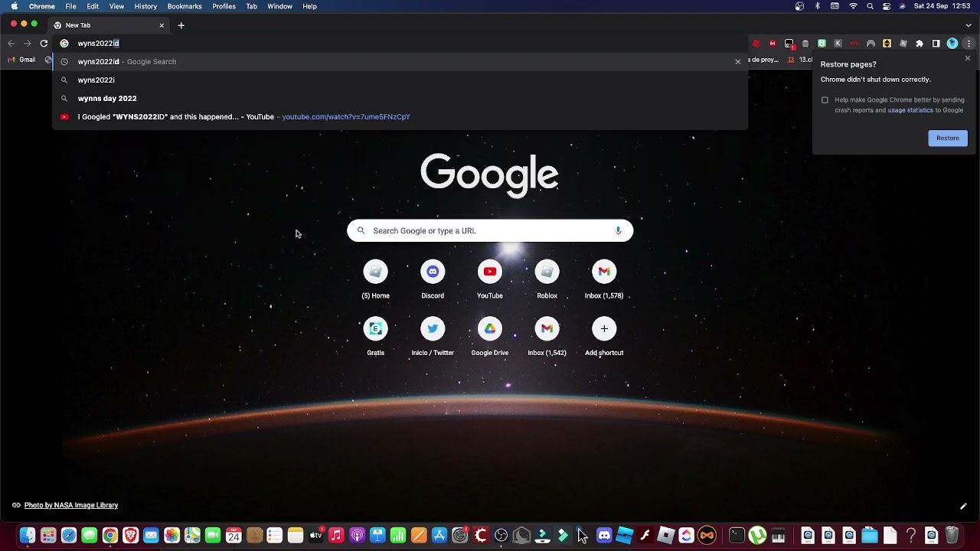The image size is (980, 551).
Task: Open Discord from the Dock
Action: coord(604,536)
